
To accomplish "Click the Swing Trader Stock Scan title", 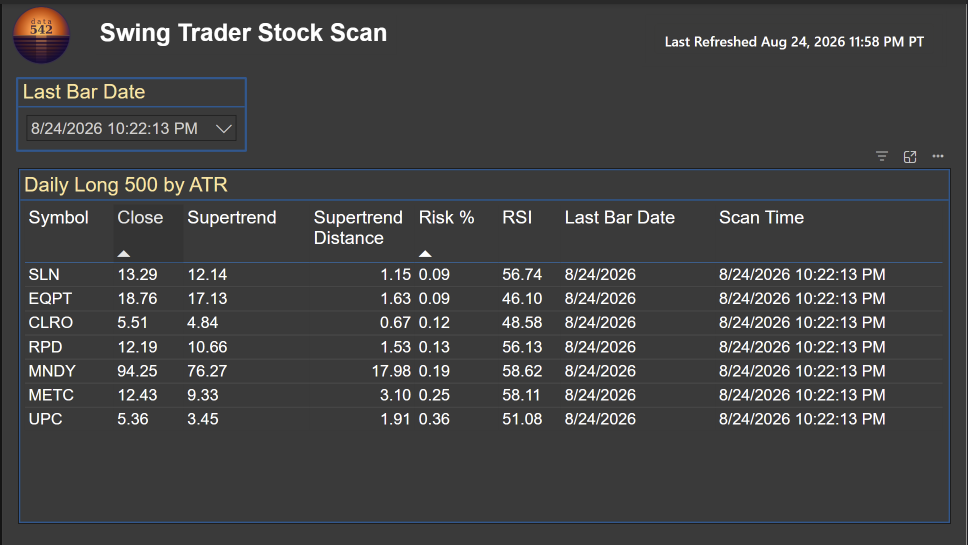I will [x=243, y=33].
